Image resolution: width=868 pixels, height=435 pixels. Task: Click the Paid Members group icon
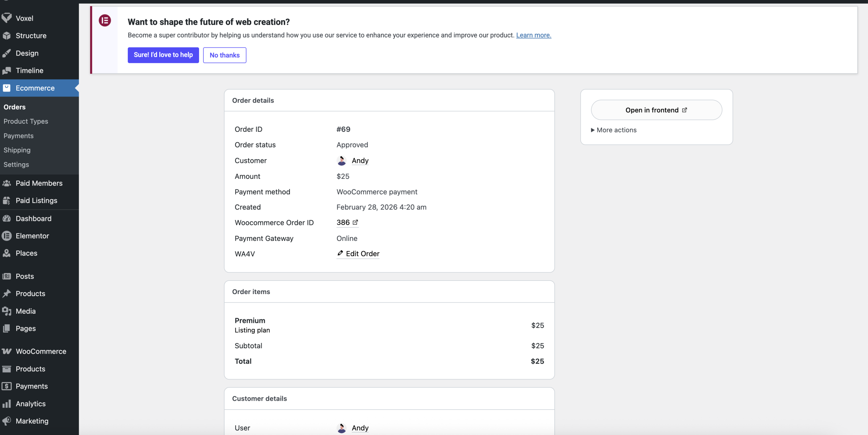(6, 183)
